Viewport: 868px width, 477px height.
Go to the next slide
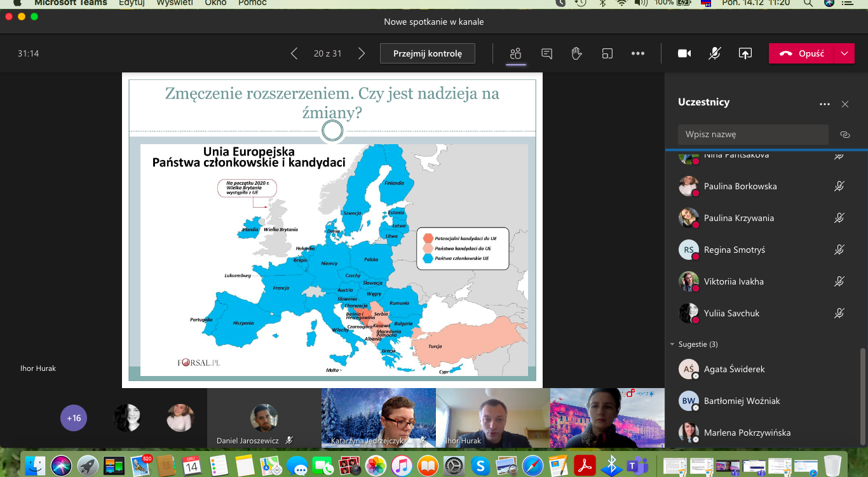click(362, 54)
